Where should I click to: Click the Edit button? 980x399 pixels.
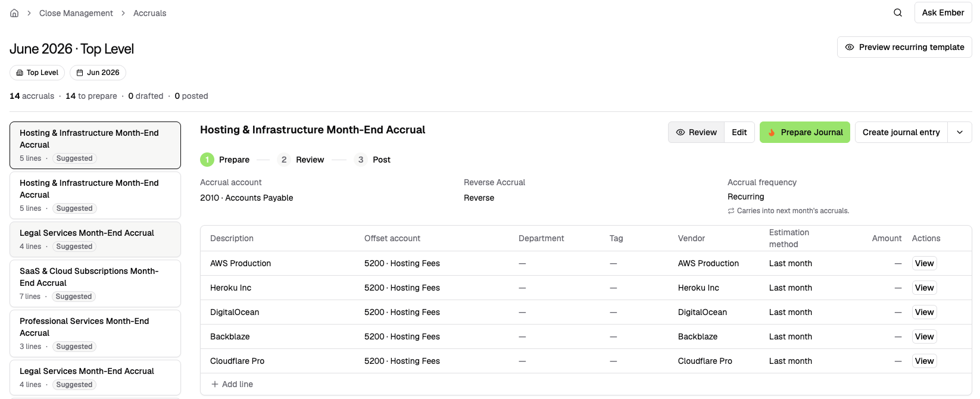pos(739,132)
